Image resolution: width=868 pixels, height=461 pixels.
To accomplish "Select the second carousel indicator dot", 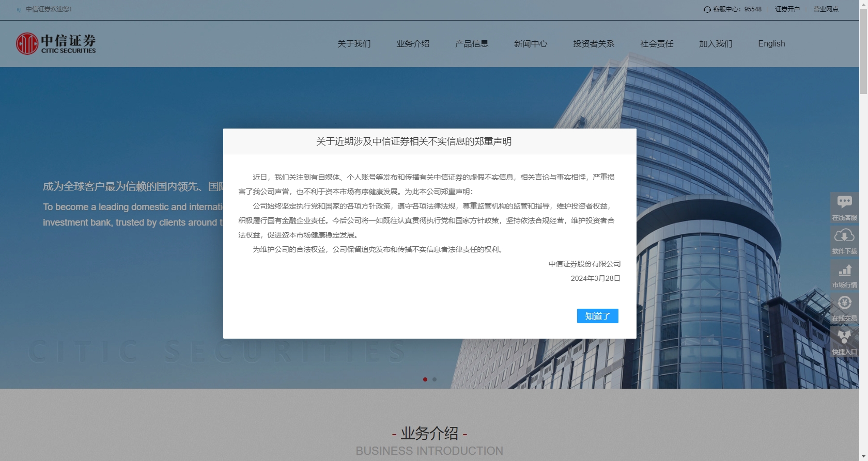I will click(x=435, y=379).
